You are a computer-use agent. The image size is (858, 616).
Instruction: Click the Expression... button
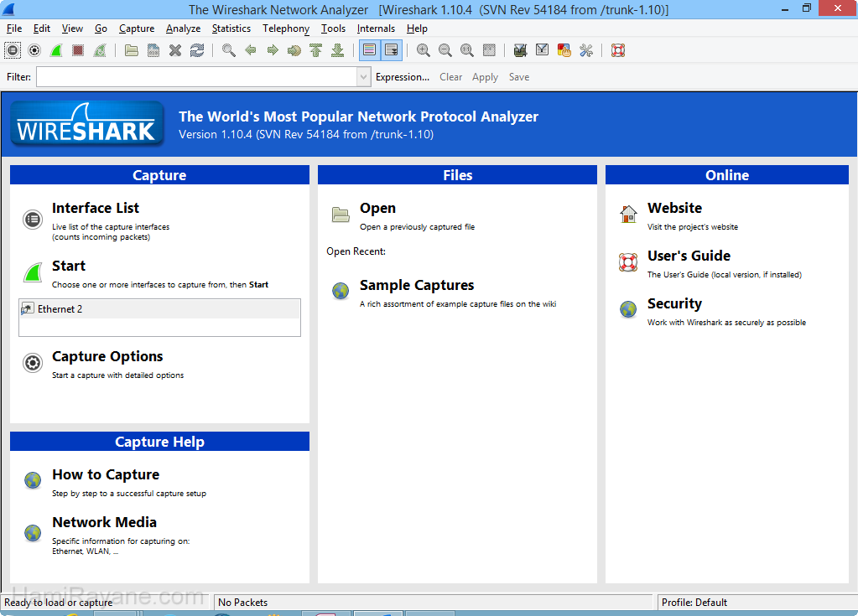pyautogui.click(x=403, y=77)
